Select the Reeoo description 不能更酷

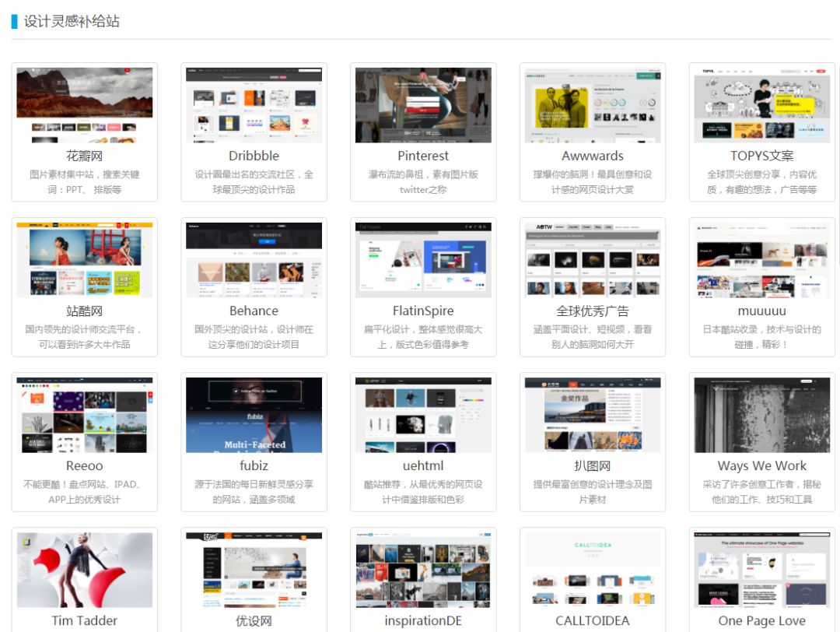[x=85, y=492]
